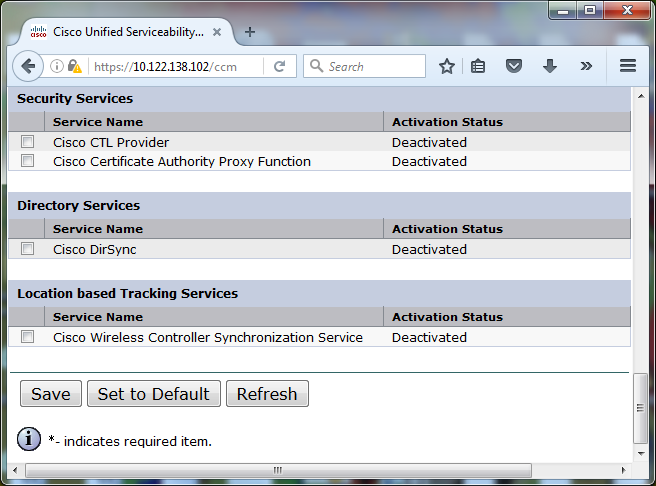
Task: Click the vertical scrollbar down arrow
Action: tap(641, 453)
